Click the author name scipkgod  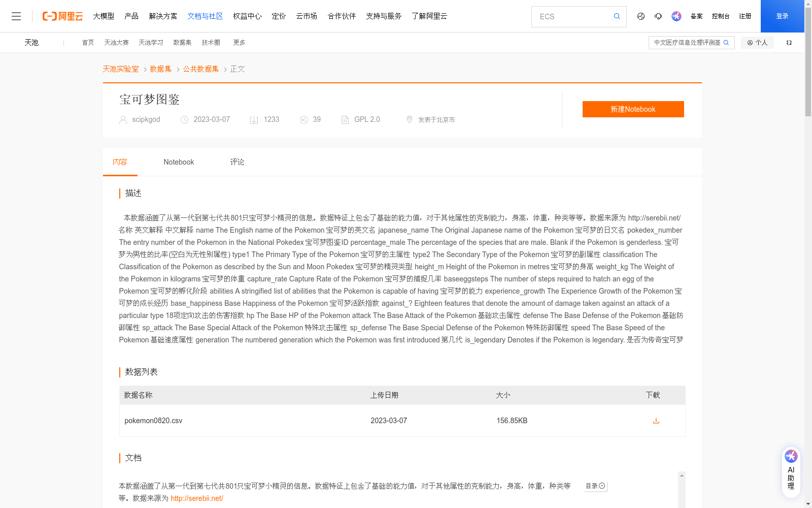146,119
